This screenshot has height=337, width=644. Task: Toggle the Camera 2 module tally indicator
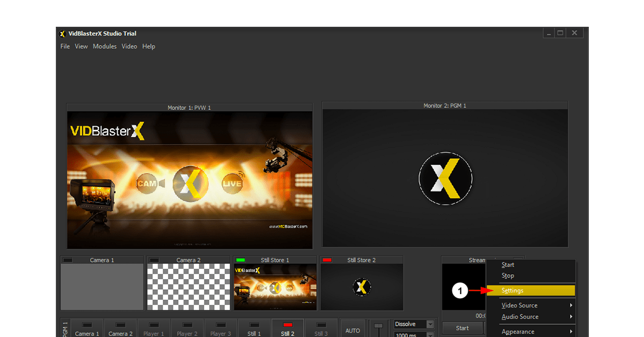coord(154,260)
